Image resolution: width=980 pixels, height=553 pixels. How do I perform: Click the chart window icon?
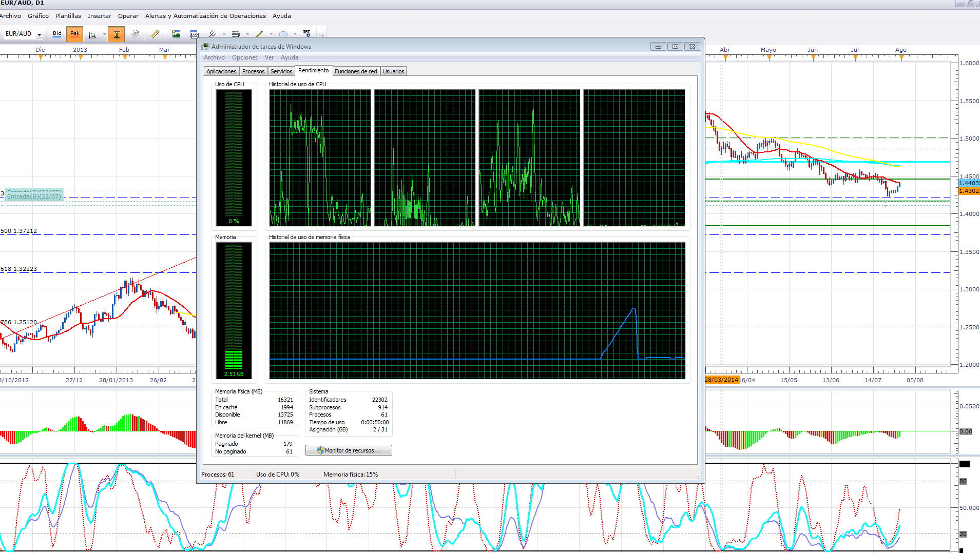pyautogui.click(x=194, y=34)
